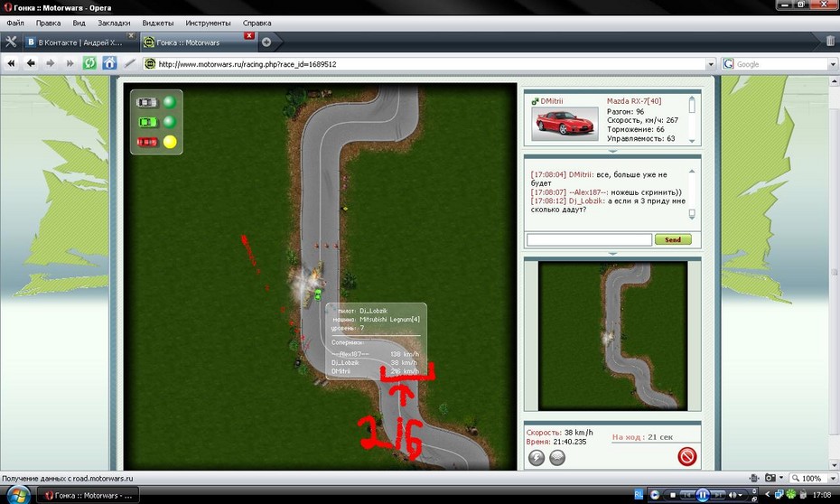Screen dimensions: 840x504
Task: Click the green car on the track
Action: point(318,294)
